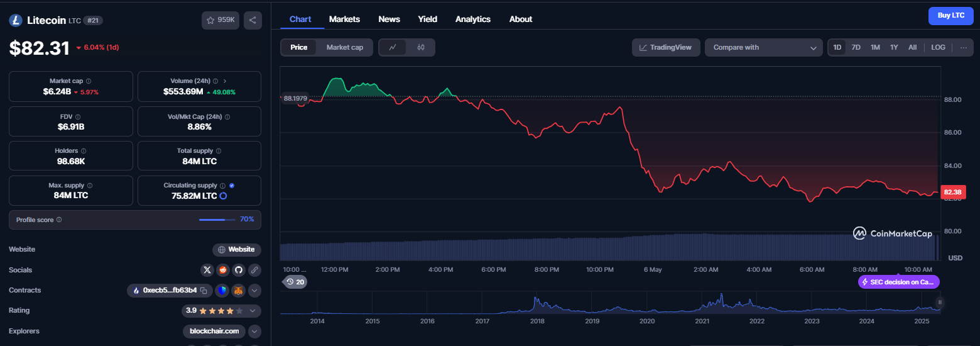
Task: Show Vol/Mkt Cap (24h) info icon
Action: tap(228, 116)
